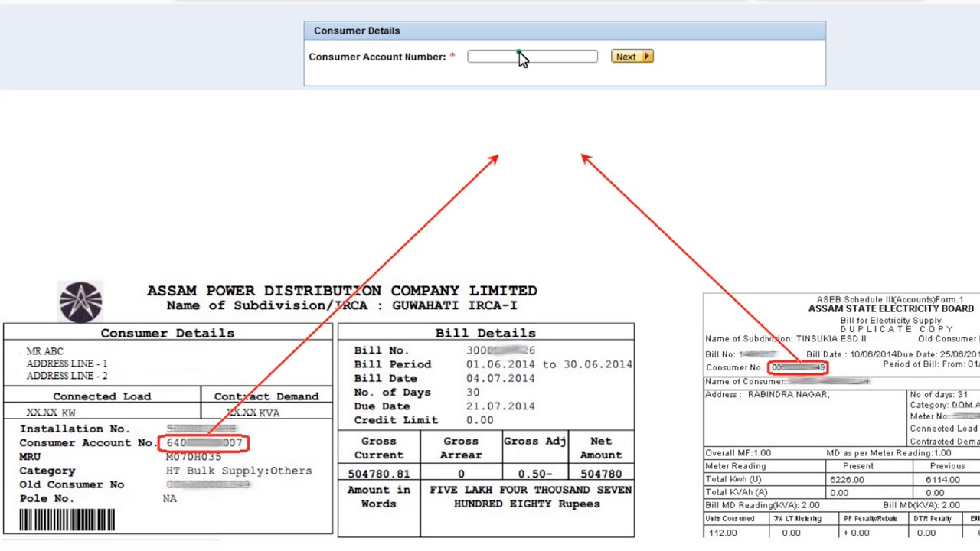Click the Bill Details section header
Viewport: 980px width, 551px height.
pyautogui.click(x=485, y=333)
